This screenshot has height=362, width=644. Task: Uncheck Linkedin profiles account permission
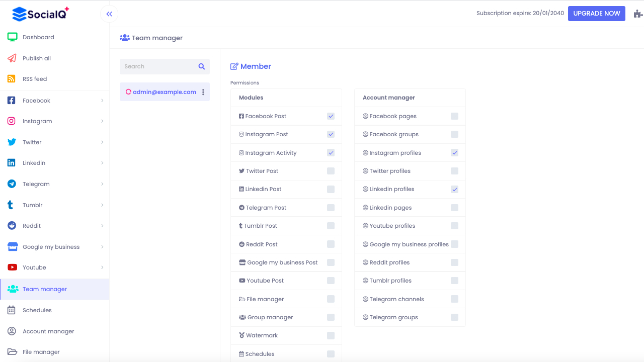[454, 190]
